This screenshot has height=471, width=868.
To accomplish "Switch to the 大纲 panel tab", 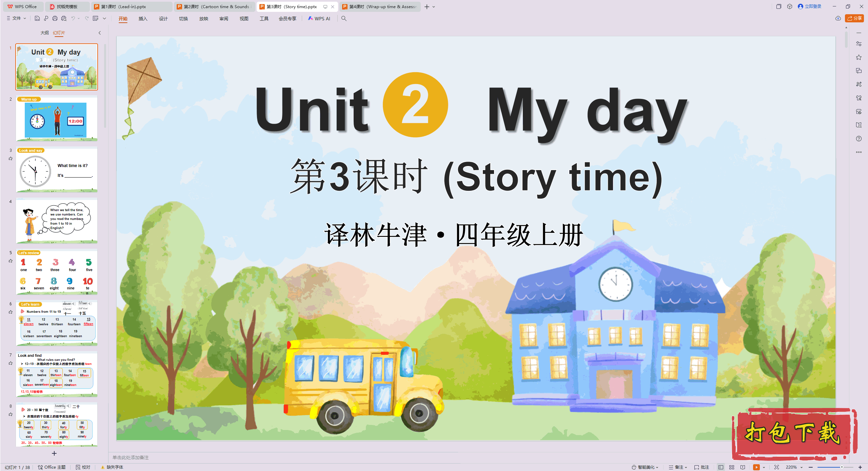I will [44, 33].
